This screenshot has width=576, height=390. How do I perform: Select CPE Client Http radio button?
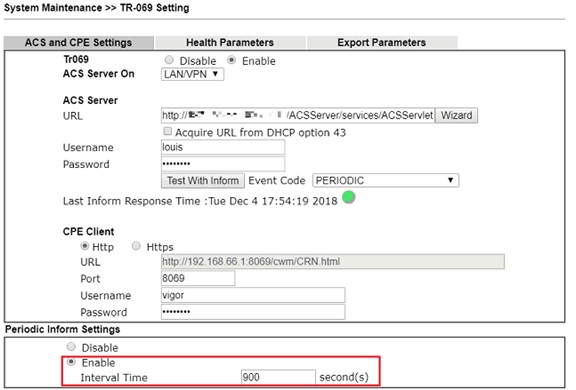(84, 246)
